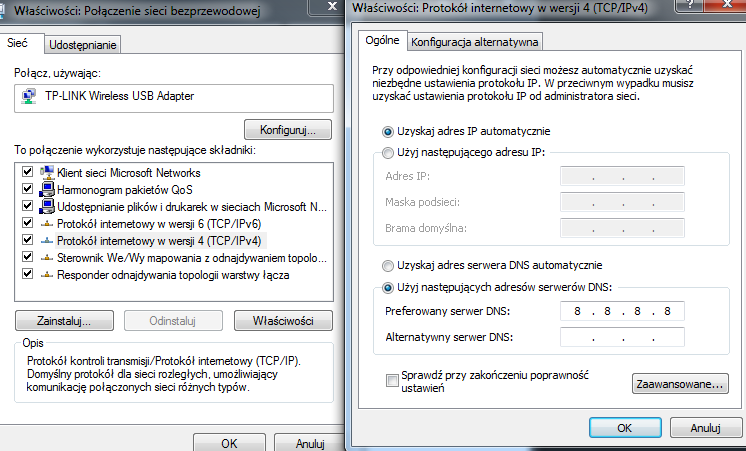Click the Maska podsieci field
This screenshot has width=746, height=451.
622,202
